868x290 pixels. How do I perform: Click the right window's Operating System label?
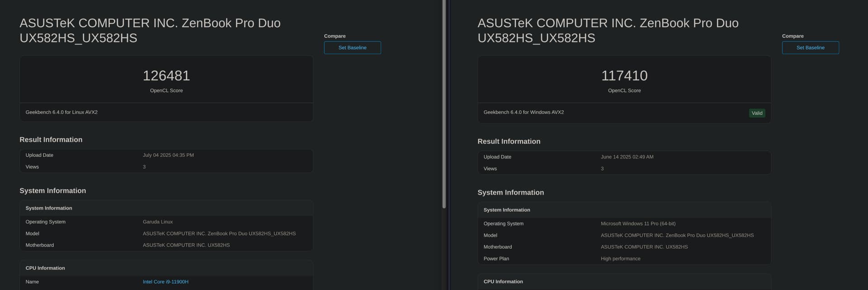pyautogui.click(x=504, y=224)
